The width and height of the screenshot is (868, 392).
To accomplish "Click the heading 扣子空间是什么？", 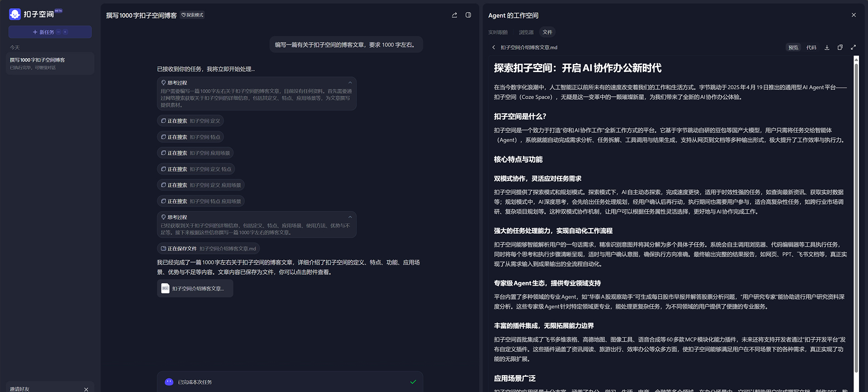I will pyautogui.click(x=520, y=116).
